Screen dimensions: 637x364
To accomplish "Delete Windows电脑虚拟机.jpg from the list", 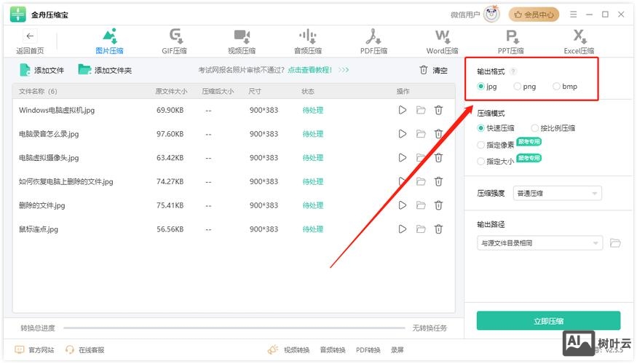I will (438, 110).
